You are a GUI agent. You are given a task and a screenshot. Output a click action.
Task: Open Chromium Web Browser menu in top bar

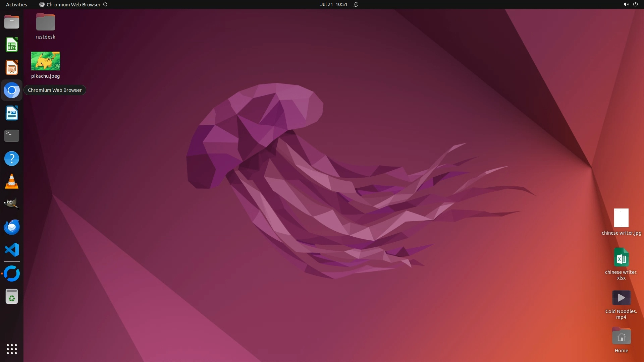(x=73, y=4)
